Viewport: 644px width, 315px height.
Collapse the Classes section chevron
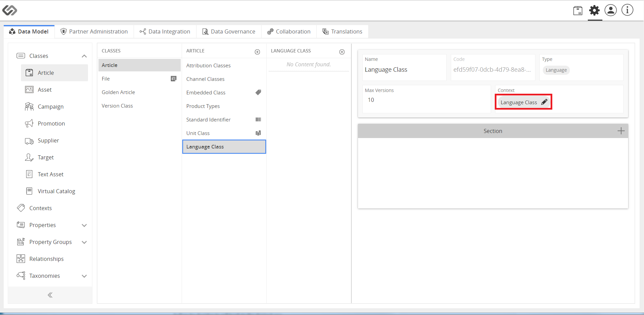(x=84, y=56)
